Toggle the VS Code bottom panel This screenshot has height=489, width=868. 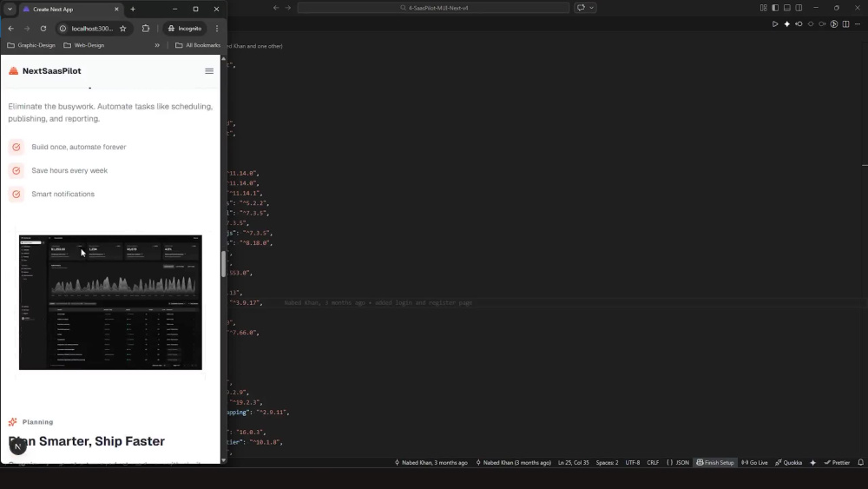787,8
